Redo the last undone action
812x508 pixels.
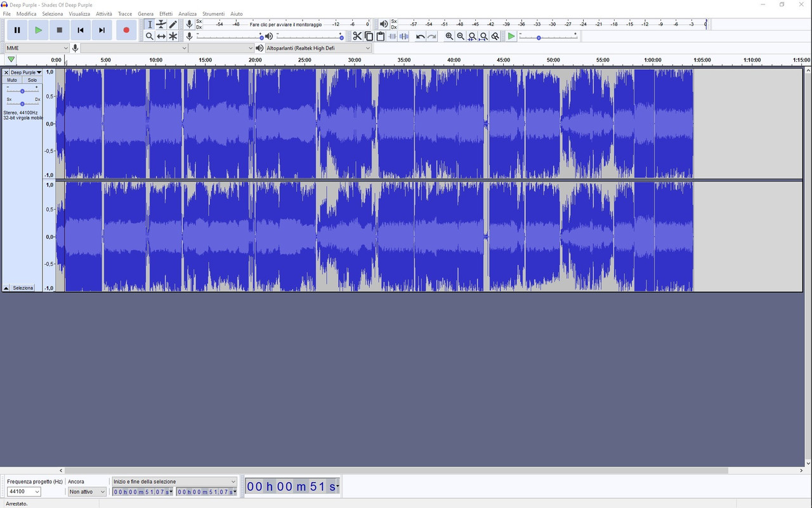(431, 36)
